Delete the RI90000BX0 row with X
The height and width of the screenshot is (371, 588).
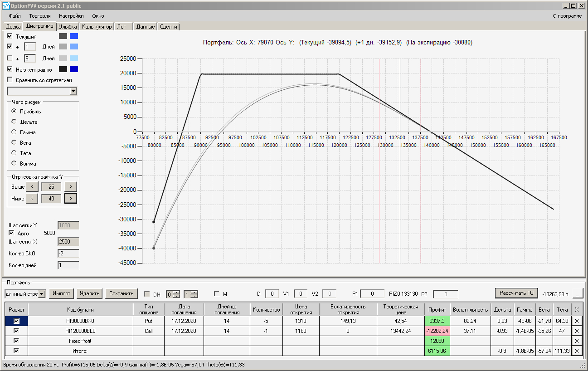(577, 321)
